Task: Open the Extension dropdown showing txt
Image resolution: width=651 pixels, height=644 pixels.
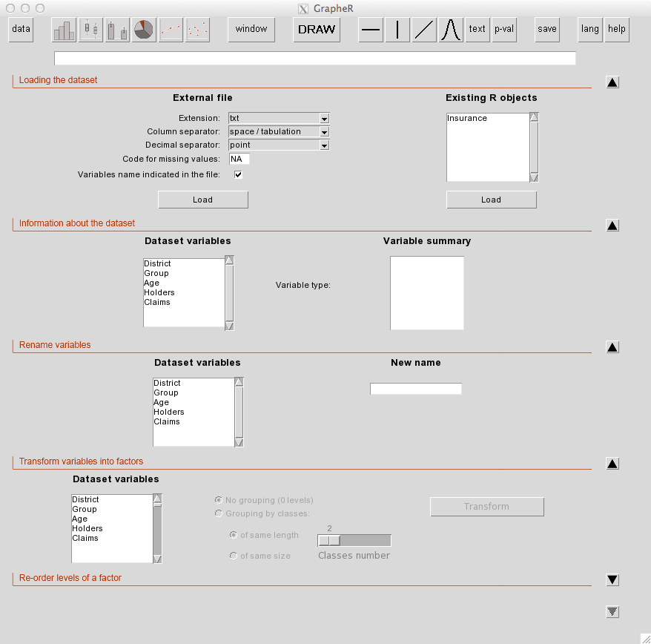Action: [x=279, y=118]
